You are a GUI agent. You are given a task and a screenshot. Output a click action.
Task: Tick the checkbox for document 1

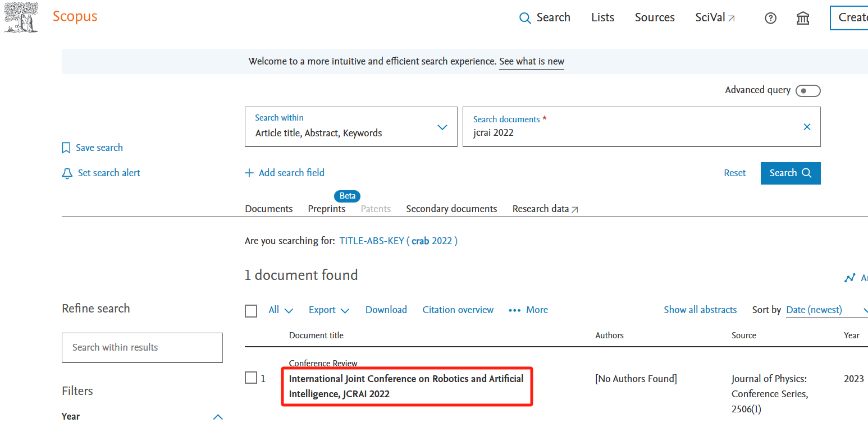[x=251, y=378]
